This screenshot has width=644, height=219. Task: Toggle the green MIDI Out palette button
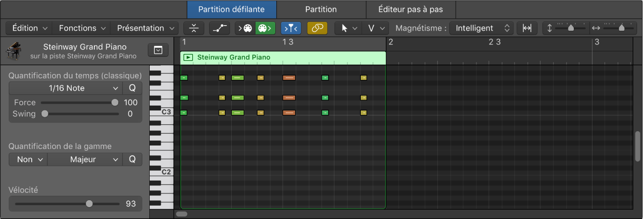click(265, 28)
